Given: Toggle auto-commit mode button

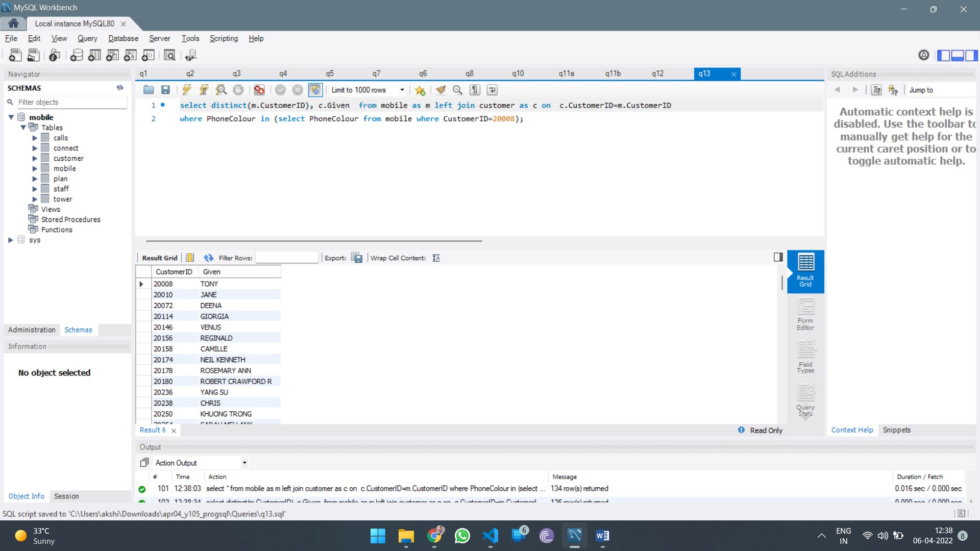Looking at the screenshot, I should (x=315, y=90).
